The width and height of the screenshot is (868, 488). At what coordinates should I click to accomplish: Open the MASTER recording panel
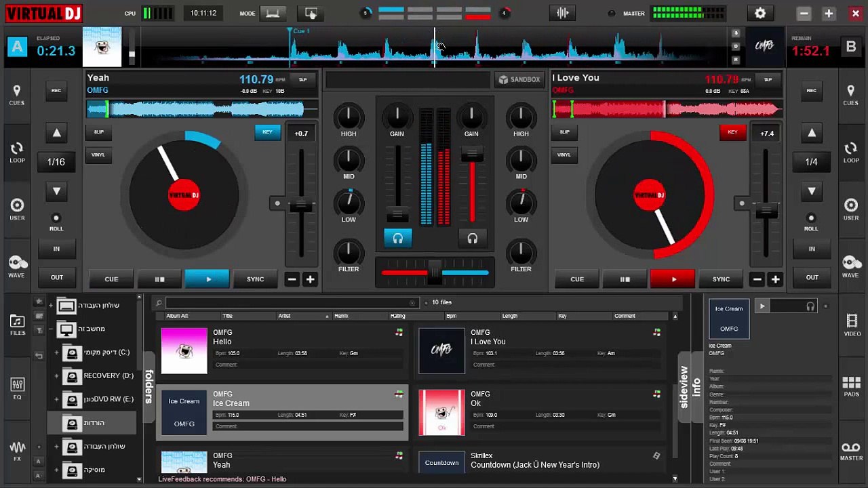click(852, 451)
